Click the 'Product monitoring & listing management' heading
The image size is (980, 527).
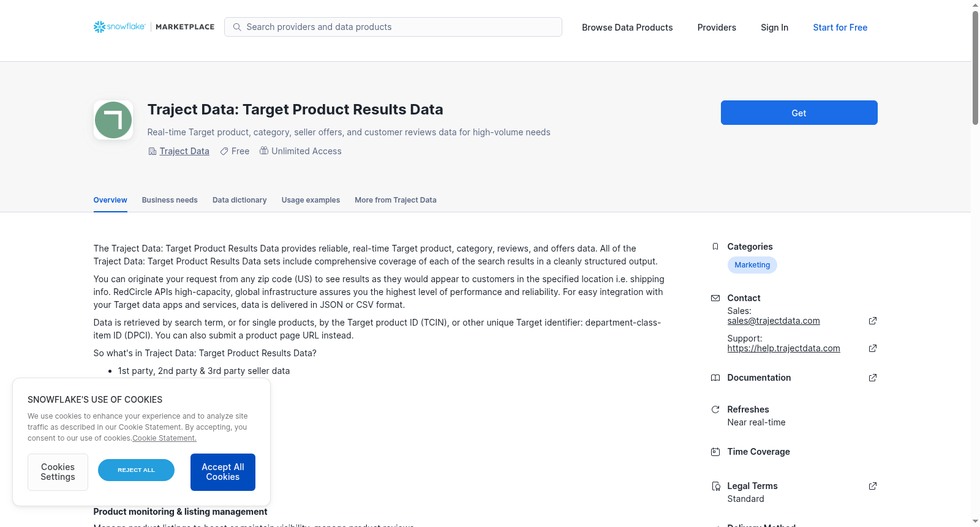tap(180, 512)
